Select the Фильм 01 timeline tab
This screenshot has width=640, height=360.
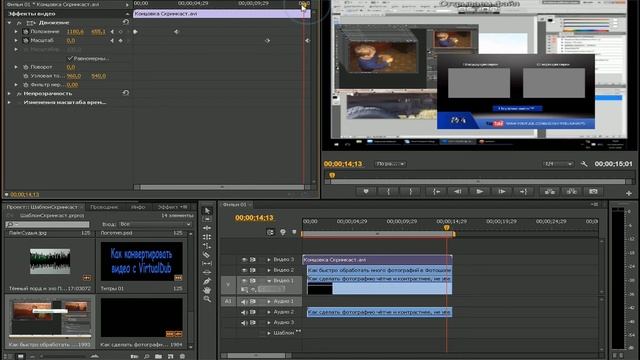[236, 204]
